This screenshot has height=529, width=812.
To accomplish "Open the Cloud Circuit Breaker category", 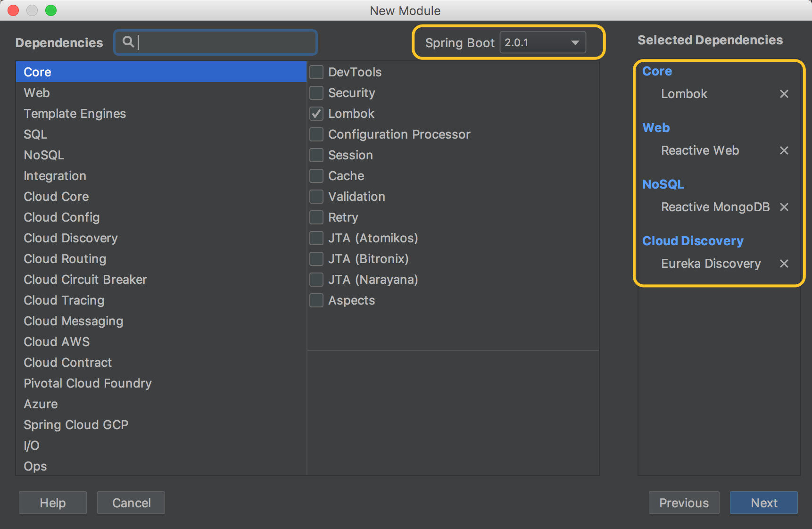I will click(x=161, y=280).
